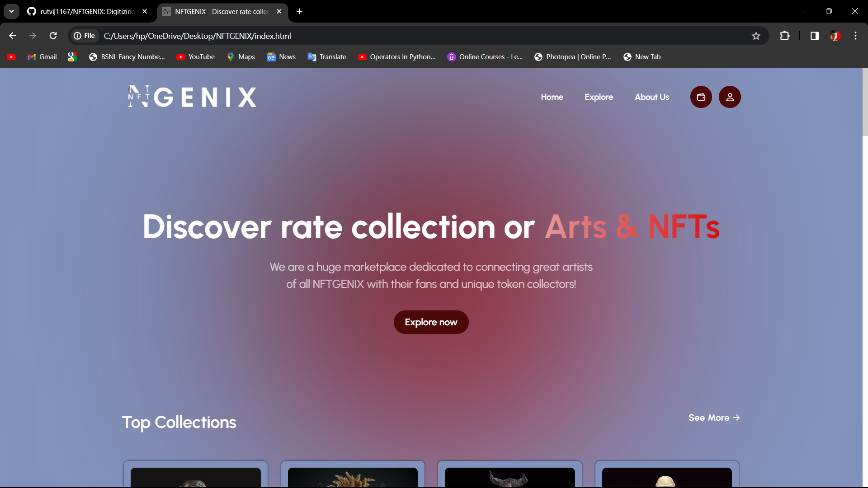
Task: Open the browser extensions puzzle icon
Action: (x=785, y=36)
